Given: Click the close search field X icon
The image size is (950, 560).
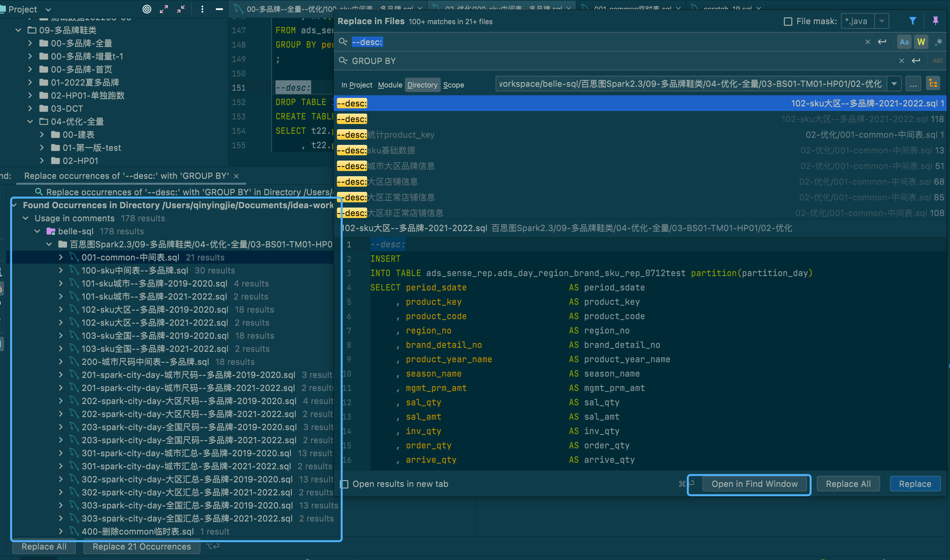Looking at the screenshot, I should pyautogui.click(x=867, y=42).
